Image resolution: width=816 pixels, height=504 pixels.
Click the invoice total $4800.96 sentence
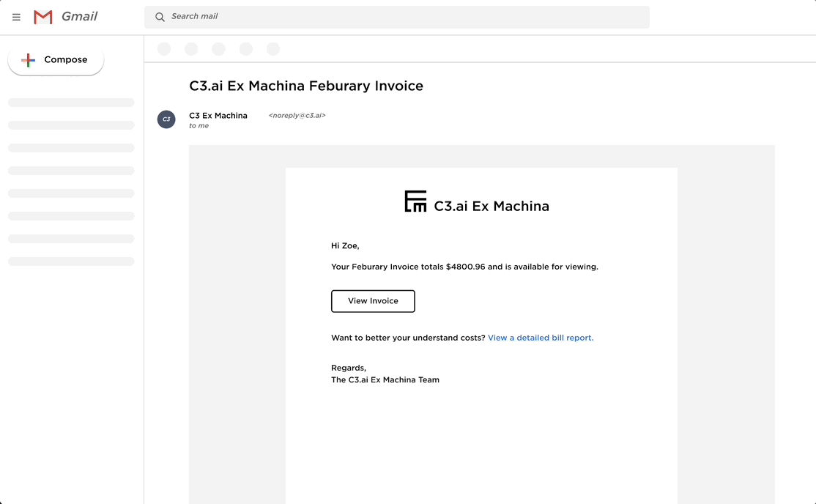pyautogui.click(x=464, y=267)
